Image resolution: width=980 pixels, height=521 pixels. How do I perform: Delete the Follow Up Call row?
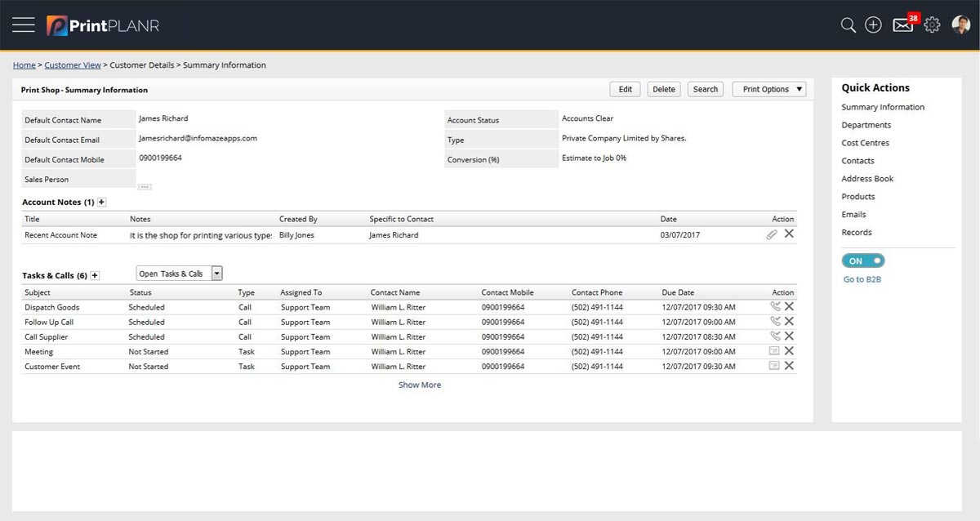[x=789, y=322]
